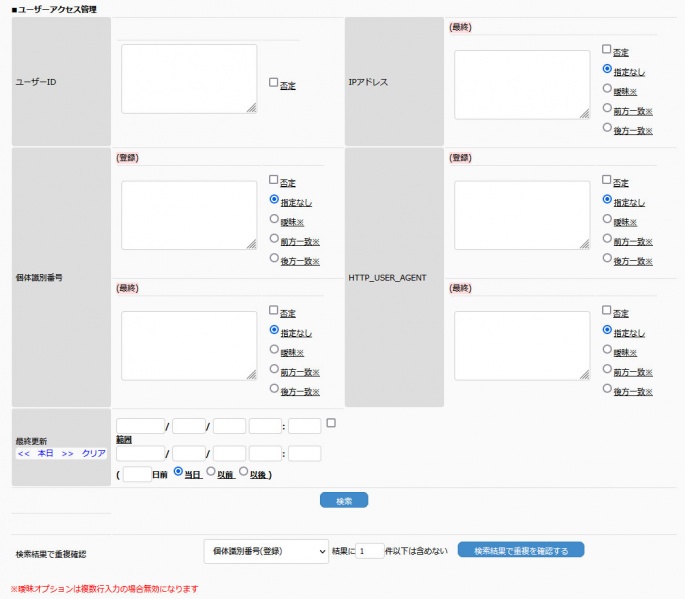Click the 日前 number input field

tap(136, 474)
